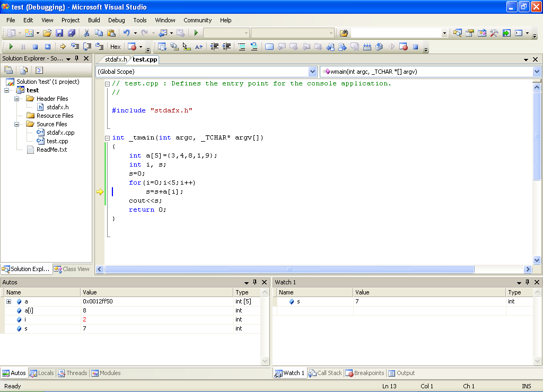
Task: Collapse the _tmain function code outline
Action: (x=107, y=138)
